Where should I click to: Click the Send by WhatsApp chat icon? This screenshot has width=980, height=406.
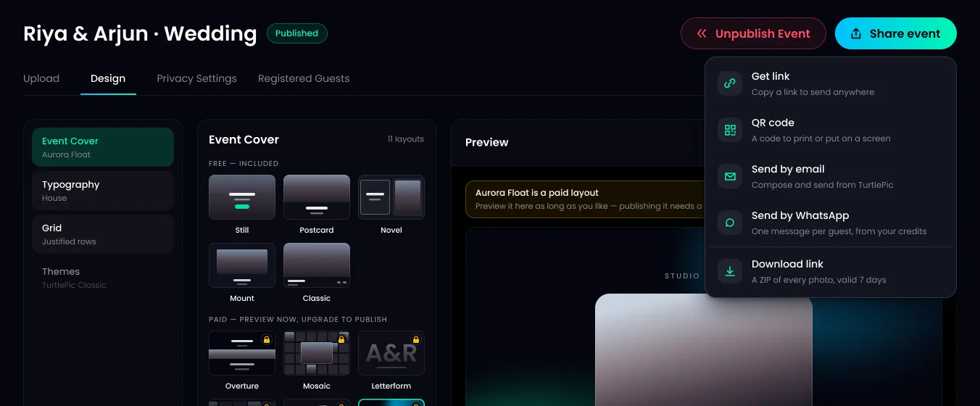point(730,223)
